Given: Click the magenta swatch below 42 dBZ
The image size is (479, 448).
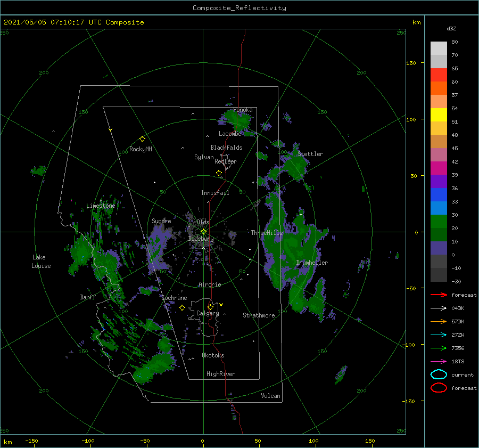Looking at the screenshot, I should (439, 168).
